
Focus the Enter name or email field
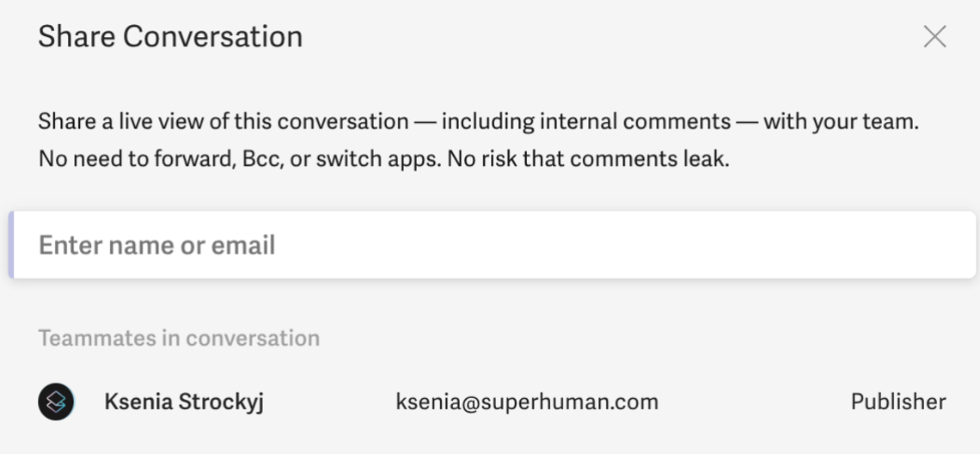[x=493, y=245]
